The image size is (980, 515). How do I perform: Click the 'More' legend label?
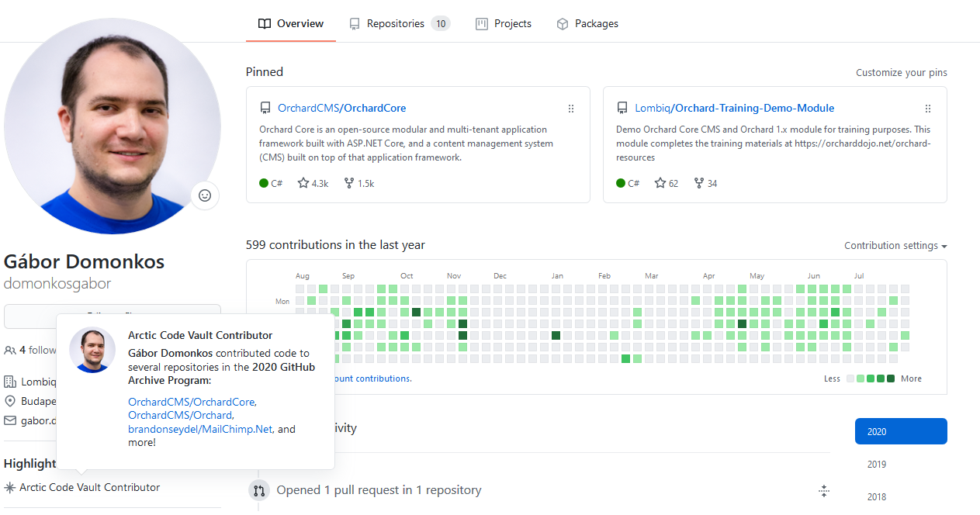click(x=912, y=378)
